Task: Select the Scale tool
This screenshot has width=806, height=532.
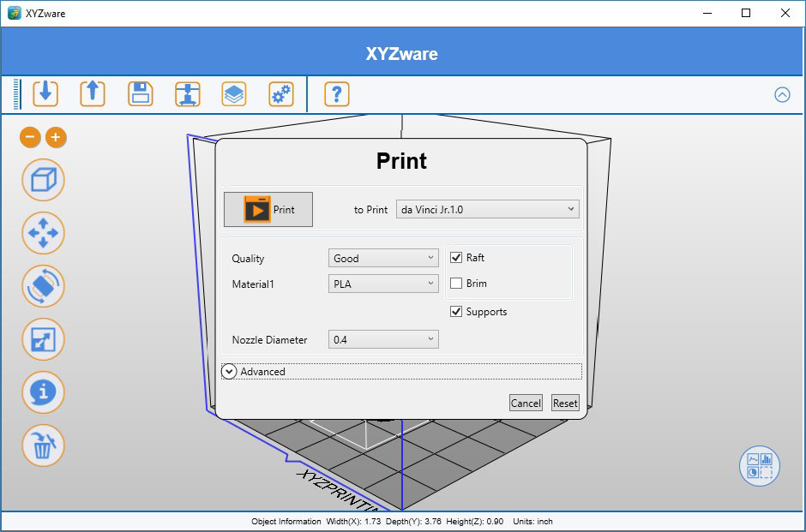Action: pyautogui.click(x=43, y=339)
